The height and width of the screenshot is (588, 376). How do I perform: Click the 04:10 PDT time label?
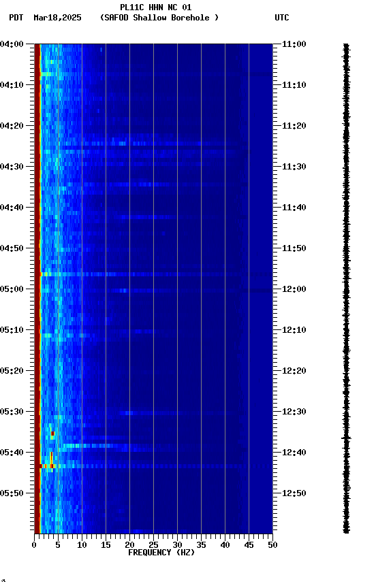[x=12, y=85]
